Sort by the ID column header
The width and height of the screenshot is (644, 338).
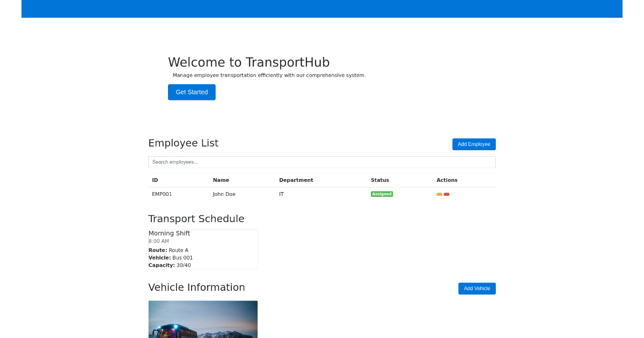tap(155, 180)
